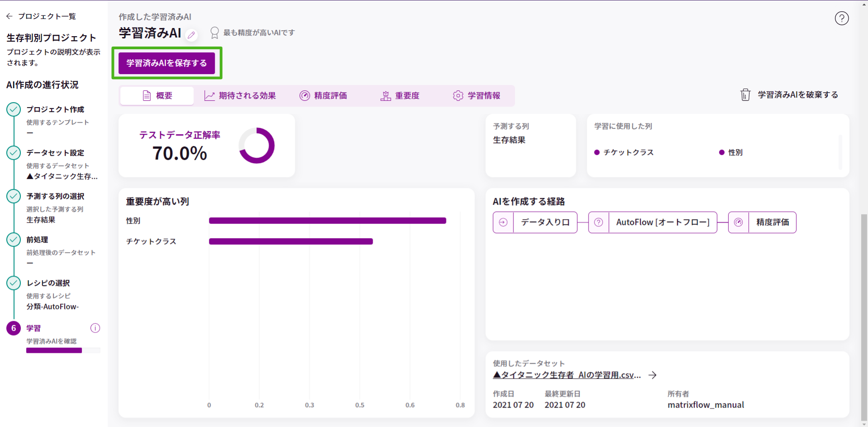Screen dimensions: 868x427
Task: Open the 学習情報 tab
Action: [477, 96]
